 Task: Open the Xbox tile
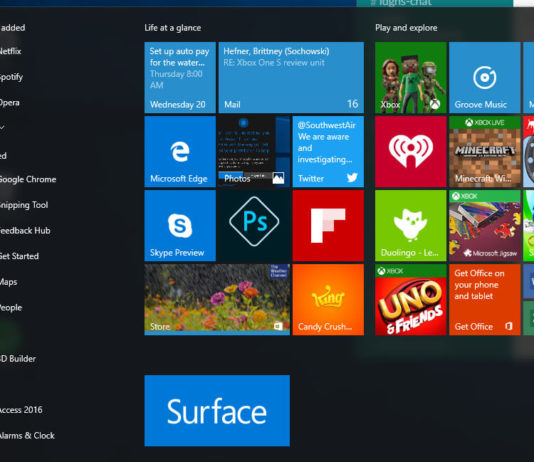click(410, 78)
